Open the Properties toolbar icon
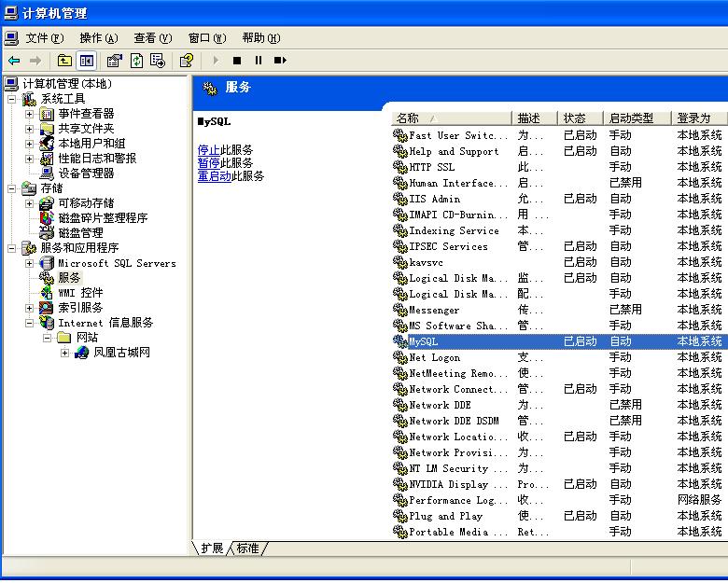The width and height of the screenshot is (728, 583). (115, 61)
